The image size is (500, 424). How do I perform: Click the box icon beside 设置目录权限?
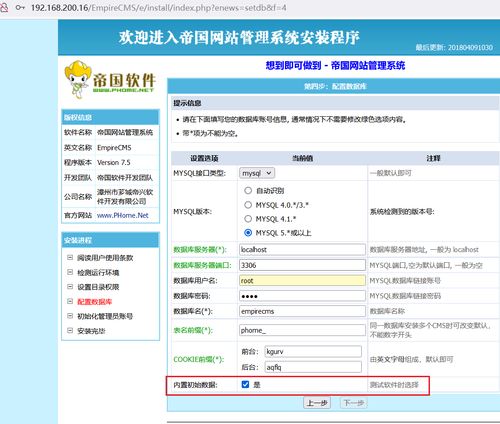click(x=70, y=287)
